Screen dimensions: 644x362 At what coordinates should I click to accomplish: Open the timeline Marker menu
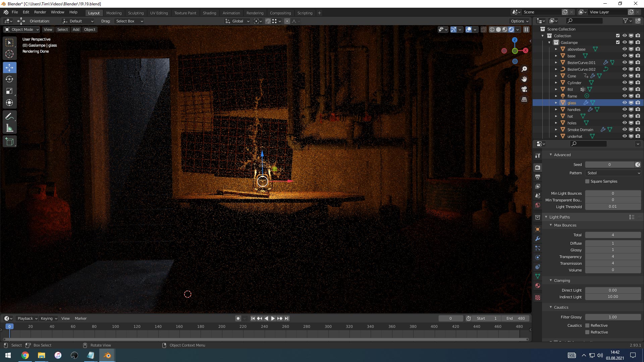(80, 318)
